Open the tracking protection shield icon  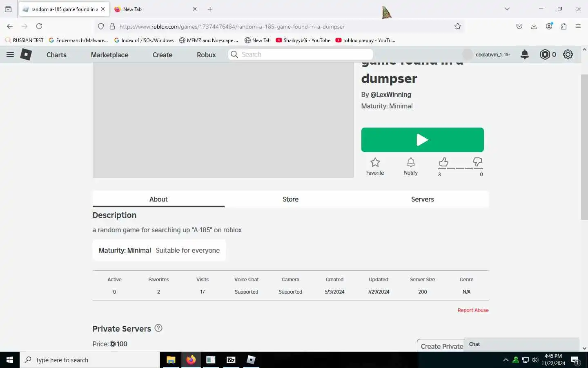click(x=101, y=26)
